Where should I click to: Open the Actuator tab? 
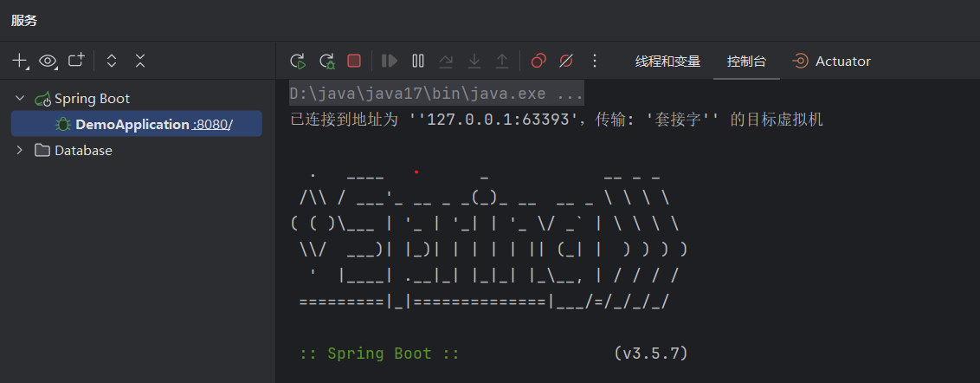pos(831,61)
